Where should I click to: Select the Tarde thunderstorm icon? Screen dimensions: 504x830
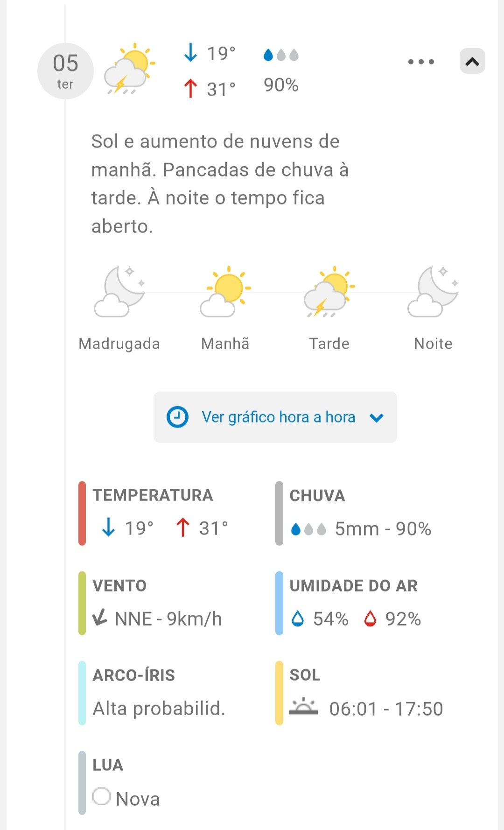[329, 292]
